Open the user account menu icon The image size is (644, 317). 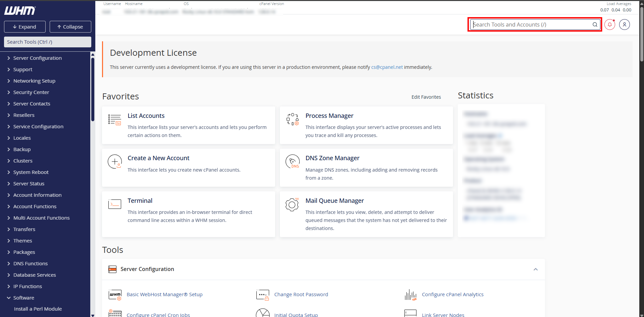625,25
